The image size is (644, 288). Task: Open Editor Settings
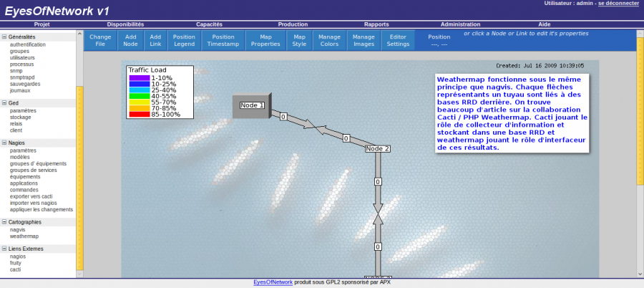click(x=398, y=40)
